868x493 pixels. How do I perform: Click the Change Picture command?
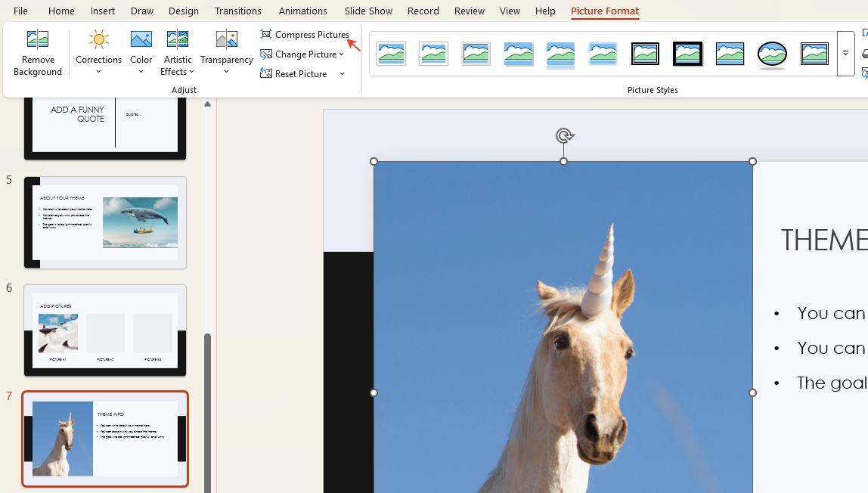[x=302, y=54]
